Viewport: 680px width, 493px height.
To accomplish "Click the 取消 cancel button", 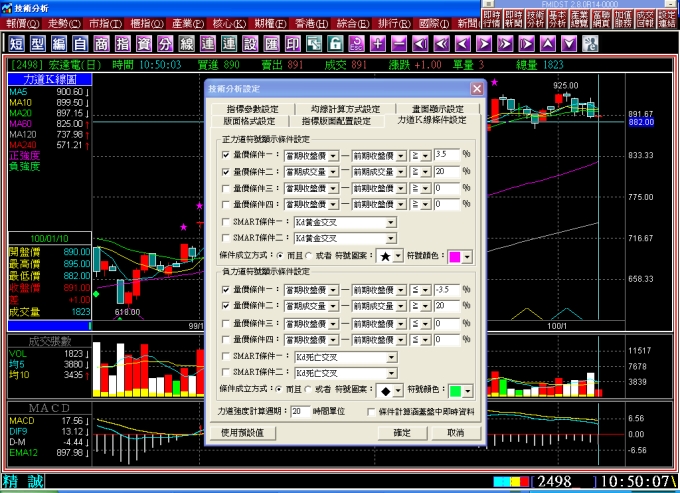I will [x=455, y=432].
